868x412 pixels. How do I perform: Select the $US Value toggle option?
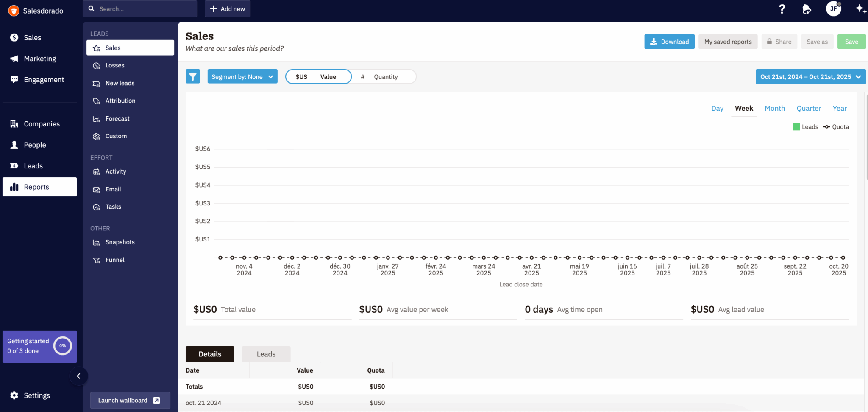318,77
